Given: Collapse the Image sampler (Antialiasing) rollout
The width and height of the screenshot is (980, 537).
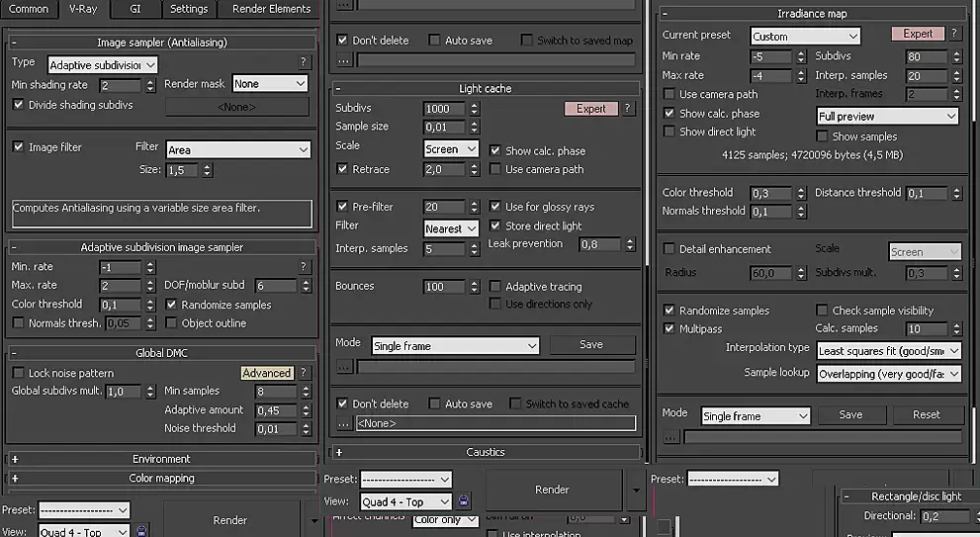Looking at the screenshot, I should (x=14, y=43).
